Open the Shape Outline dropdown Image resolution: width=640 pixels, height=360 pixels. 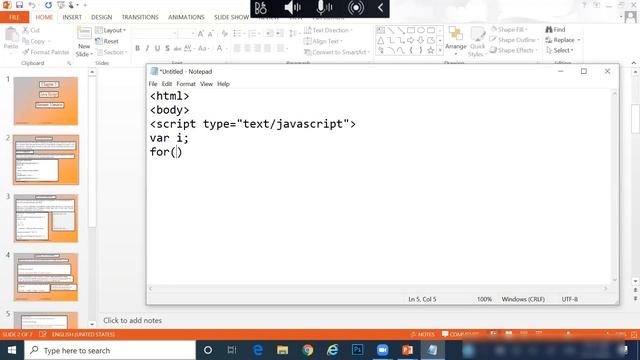[515, 40]
